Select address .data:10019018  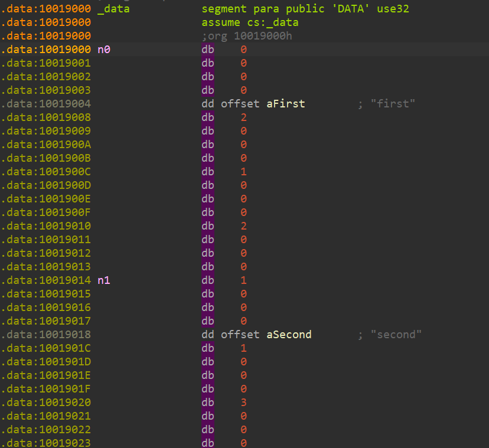(46, 335)
